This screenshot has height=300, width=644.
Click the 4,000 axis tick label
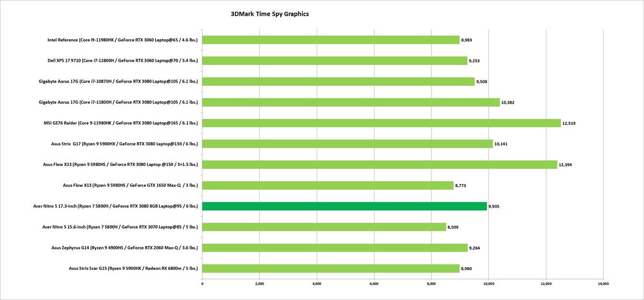(x=317, y=283)
